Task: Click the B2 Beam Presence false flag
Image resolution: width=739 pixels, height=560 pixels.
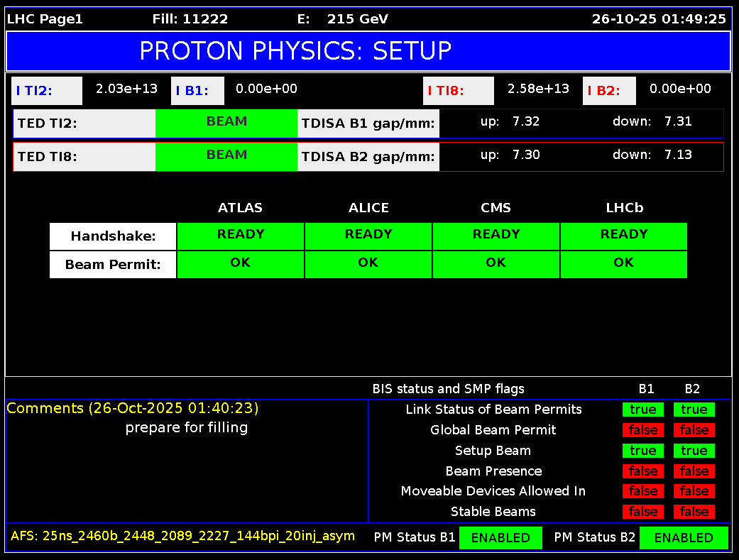Action: point(694,471)
